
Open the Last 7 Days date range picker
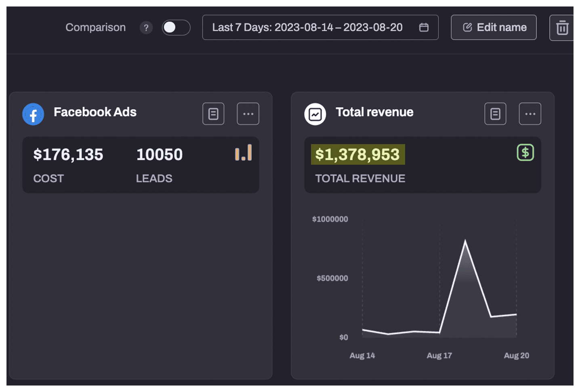[307, 27]
